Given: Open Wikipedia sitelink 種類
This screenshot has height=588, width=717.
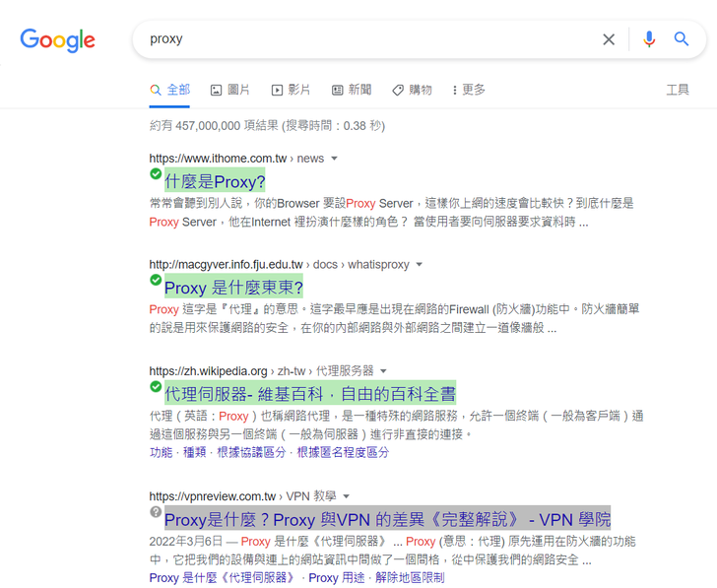Looking at the screenshot, I should coord(195,453).
